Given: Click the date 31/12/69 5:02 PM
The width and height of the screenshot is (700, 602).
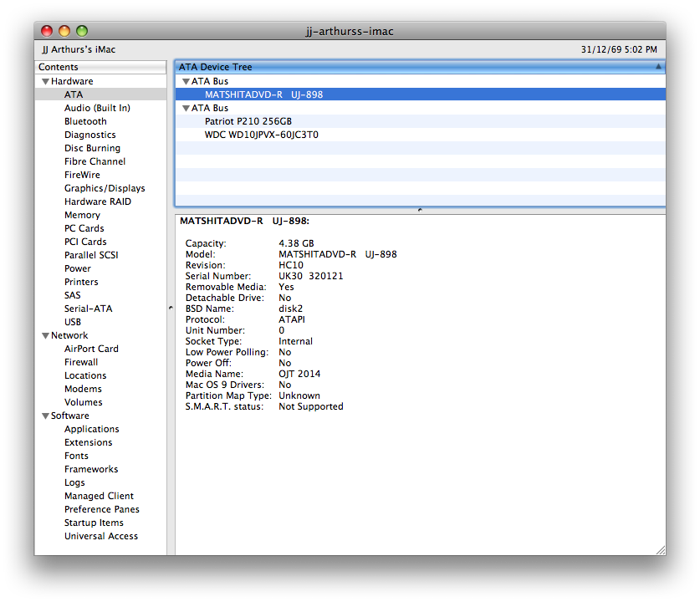Looking at the screenshot, I should (619, 49).
